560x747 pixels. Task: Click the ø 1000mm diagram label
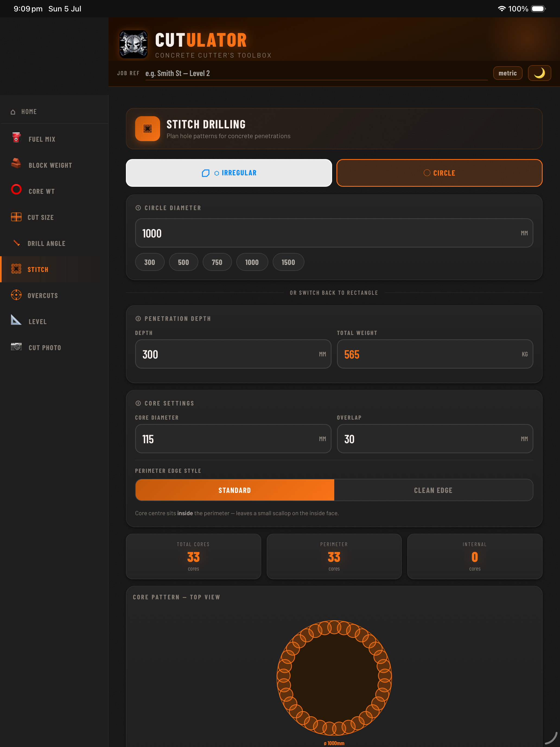(334, 743)
